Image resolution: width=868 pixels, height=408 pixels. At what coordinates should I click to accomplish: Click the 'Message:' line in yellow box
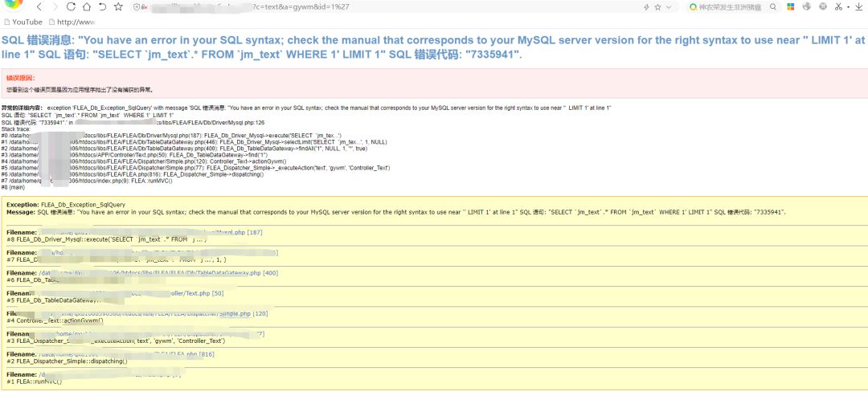(x=395, y=212)
